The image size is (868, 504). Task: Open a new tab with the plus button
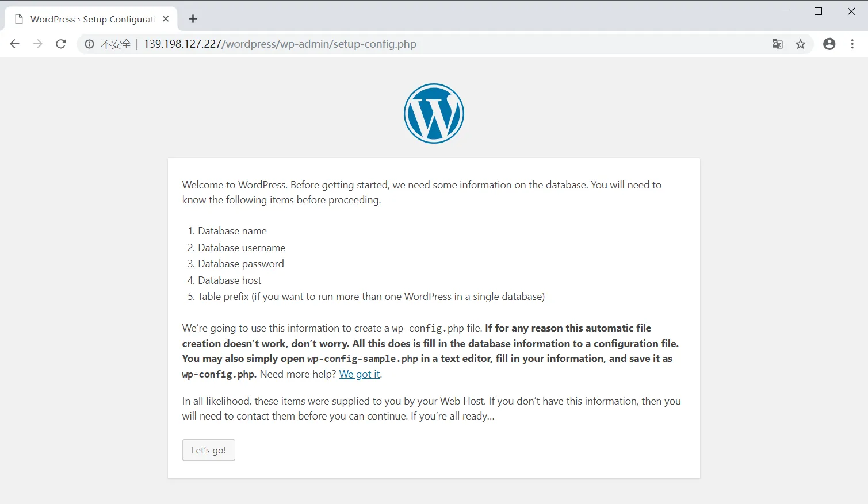click(x=193, y=18)
